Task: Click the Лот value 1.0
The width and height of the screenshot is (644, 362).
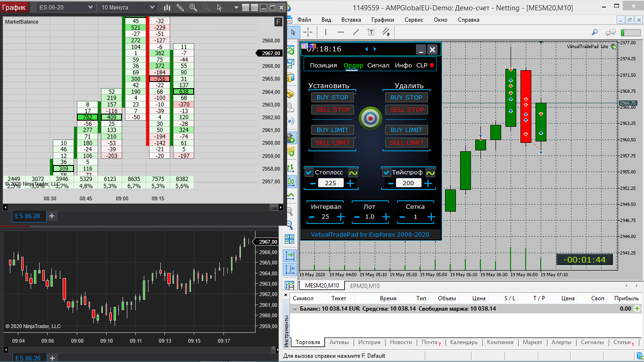Action: tap(370, 217)
